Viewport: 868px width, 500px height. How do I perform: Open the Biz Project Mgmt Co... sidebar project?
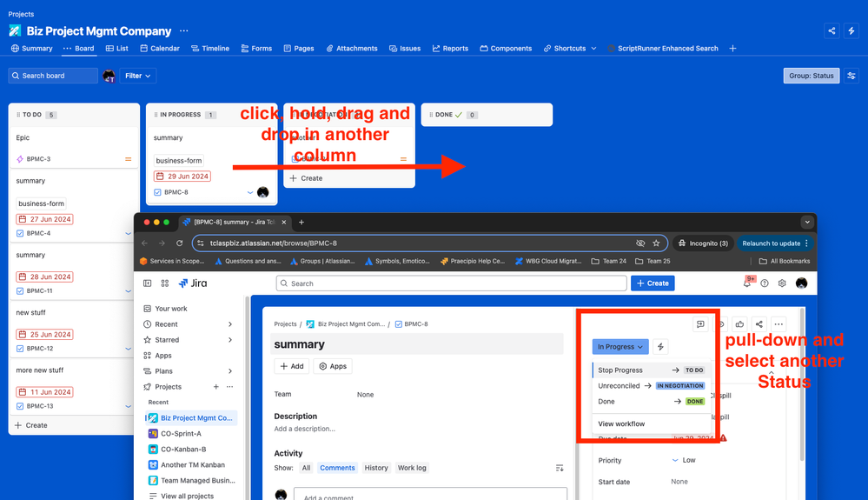coord(191,418)
